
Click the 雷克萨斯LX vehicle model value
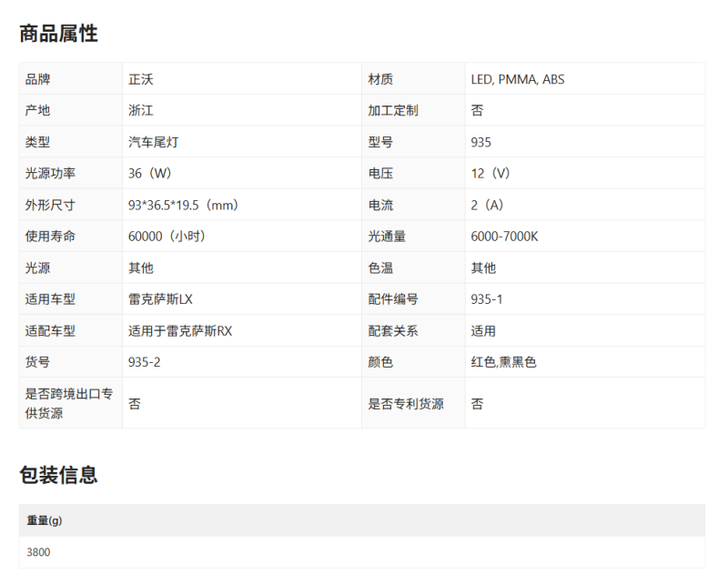pos(160,299)
